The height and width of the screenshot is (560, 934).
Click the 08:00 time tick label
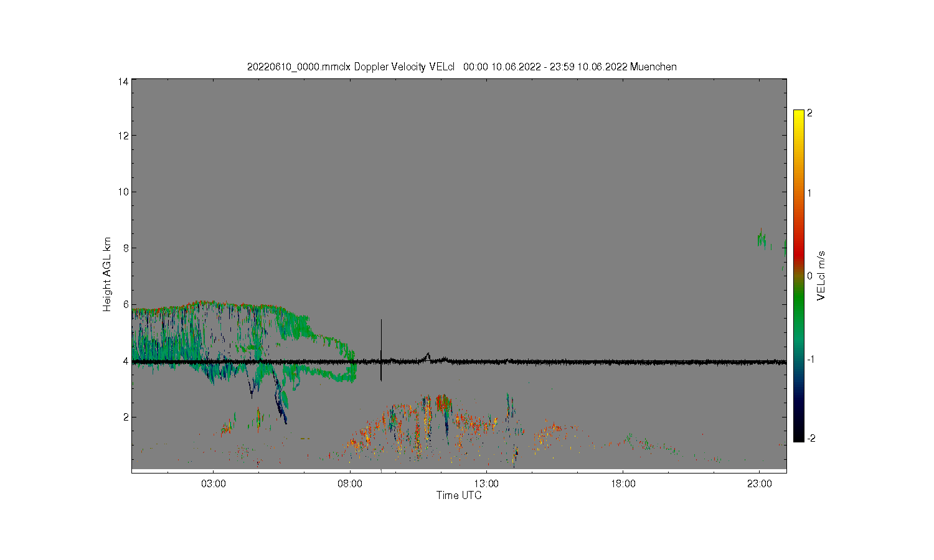350,484
